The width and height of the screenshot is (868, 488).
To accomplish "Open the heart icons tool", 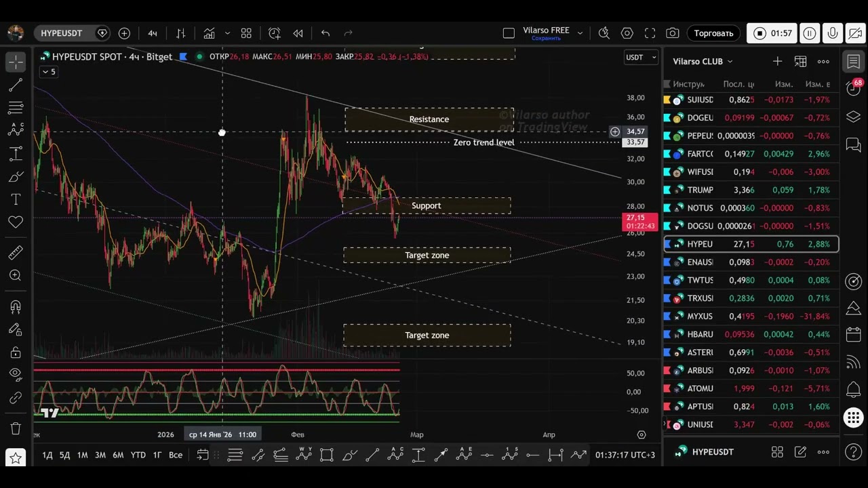I will [x=16, y=222].
